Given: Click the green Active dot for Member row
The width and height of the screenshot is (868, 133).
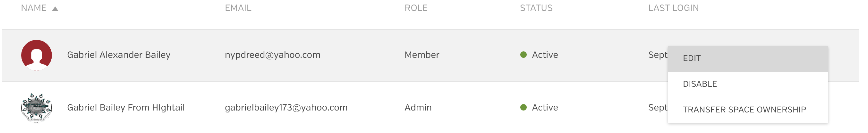Looking at the screenshot, I should coord(523,55).
